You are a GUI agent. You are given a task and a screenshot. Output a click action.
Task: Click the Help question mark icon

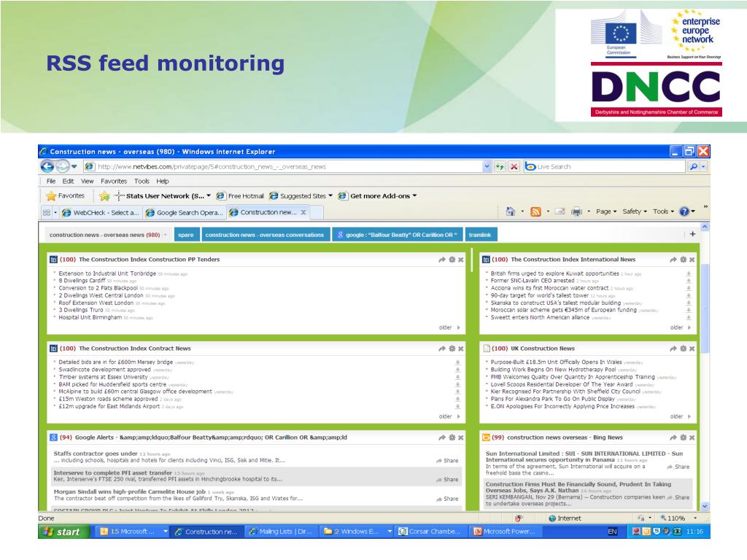pyautogui.click(x=684, y=211)
